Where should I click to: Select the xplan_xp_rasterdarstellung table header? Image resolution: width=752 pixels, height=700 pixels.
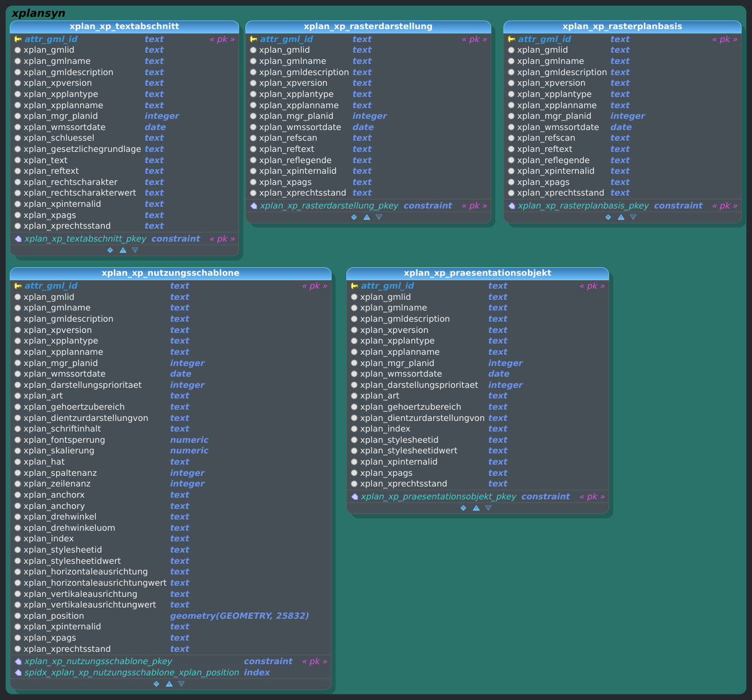coord(368,26)
